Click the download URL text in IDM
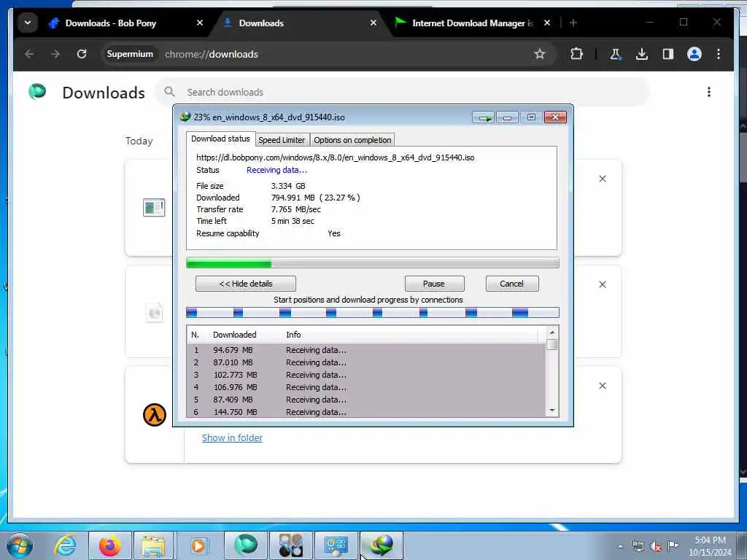Screen dimensions: 747x560 335,157
